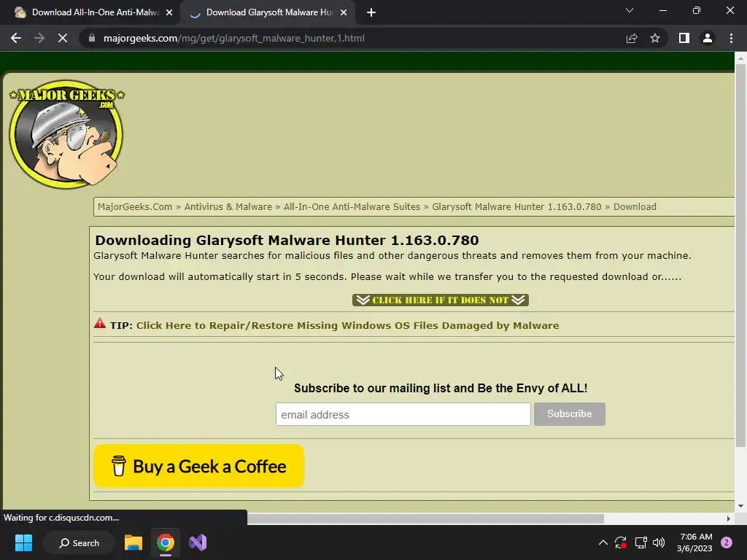Close the Glarysoft Malware Hunter tab
This screenshot has width=747, height=560.
(x=344, y=12)
